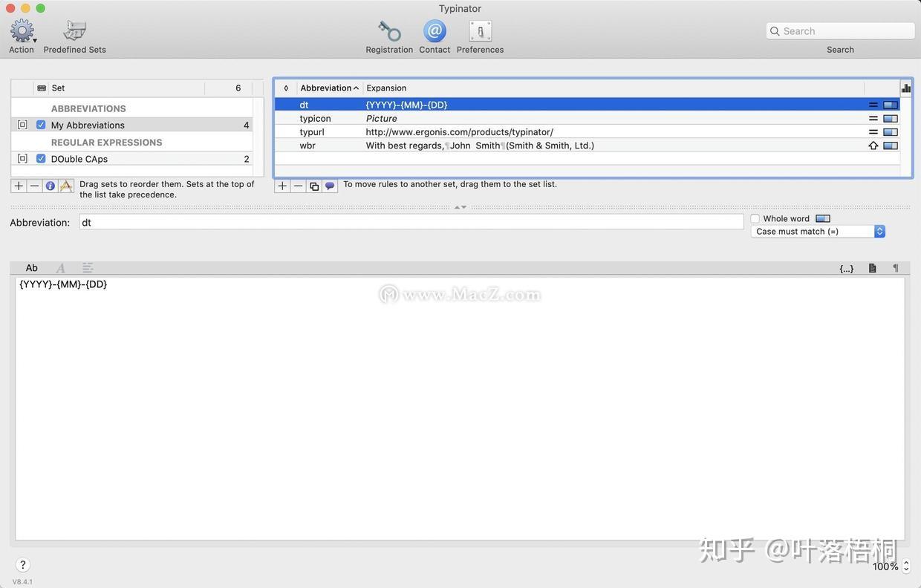Open Predefined Sets
The image size is (921, 588).
74,30
